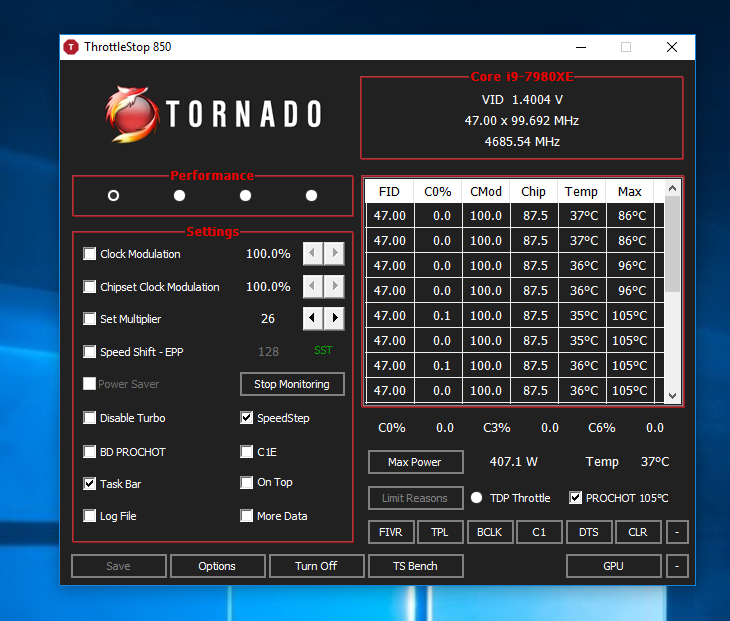Uncheck the PROCHOT 105°C checkbox

tap(575, 498)
